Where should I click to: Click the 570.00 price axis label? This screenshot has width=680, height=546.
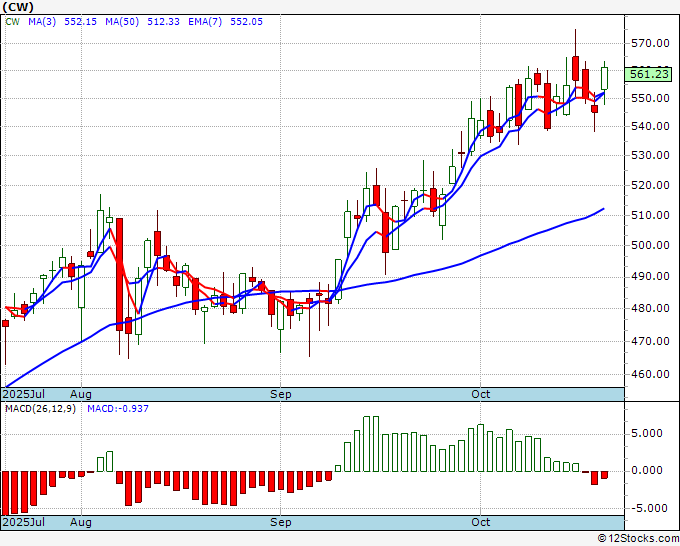point(650,43)
